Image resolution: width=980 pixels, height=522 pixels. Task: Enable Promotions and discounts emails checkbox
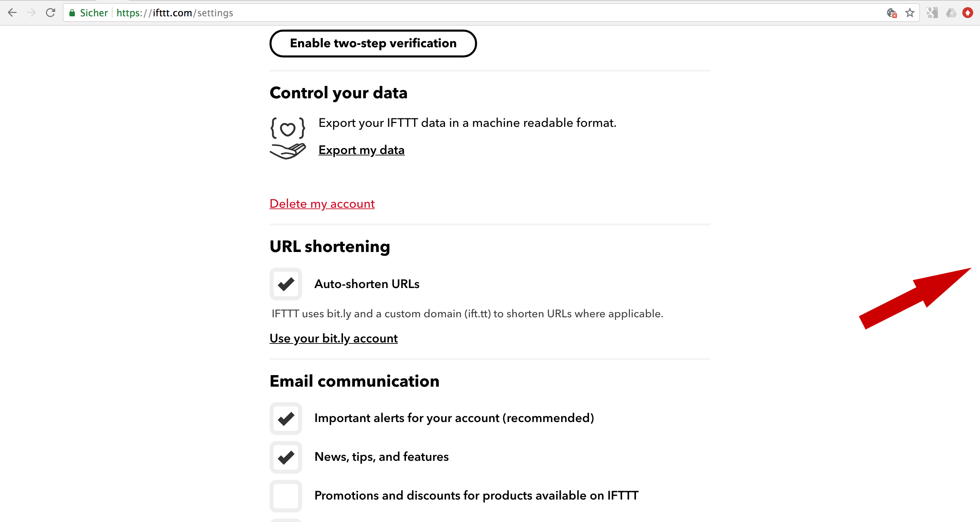(286, 496)
